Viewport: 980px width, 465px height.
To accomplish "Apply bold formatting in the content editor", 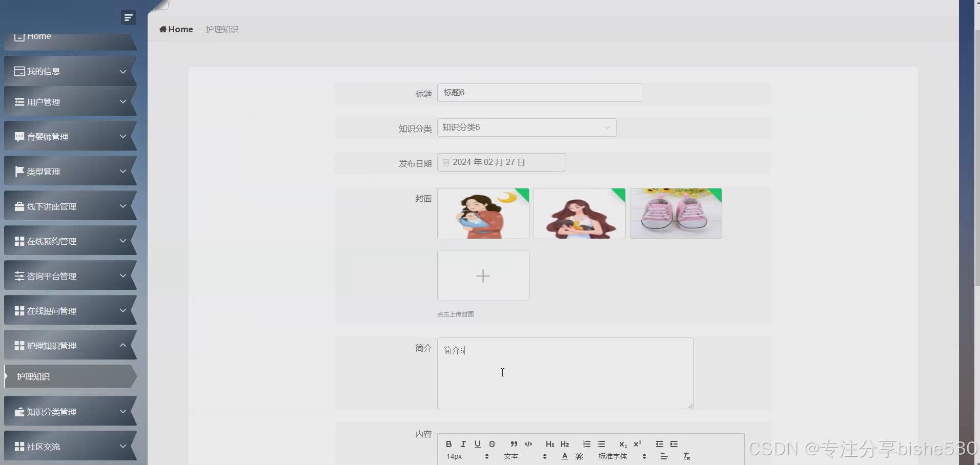I will [448, 444].
